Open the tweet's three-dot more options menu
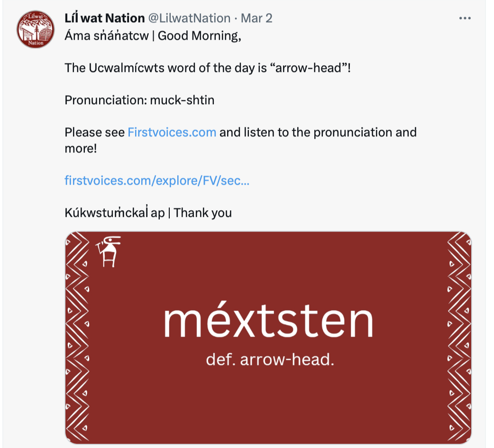 (465, 18)
